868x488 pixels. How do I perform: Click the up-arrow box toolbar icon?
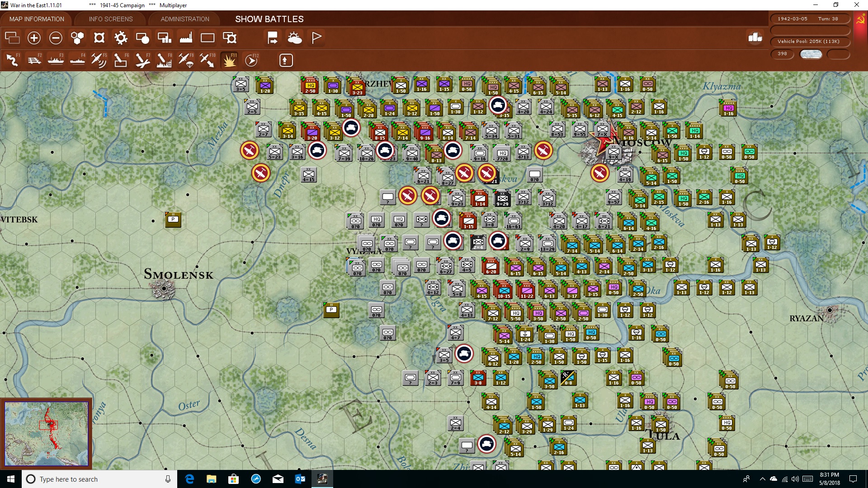click(x=286, y=60)
